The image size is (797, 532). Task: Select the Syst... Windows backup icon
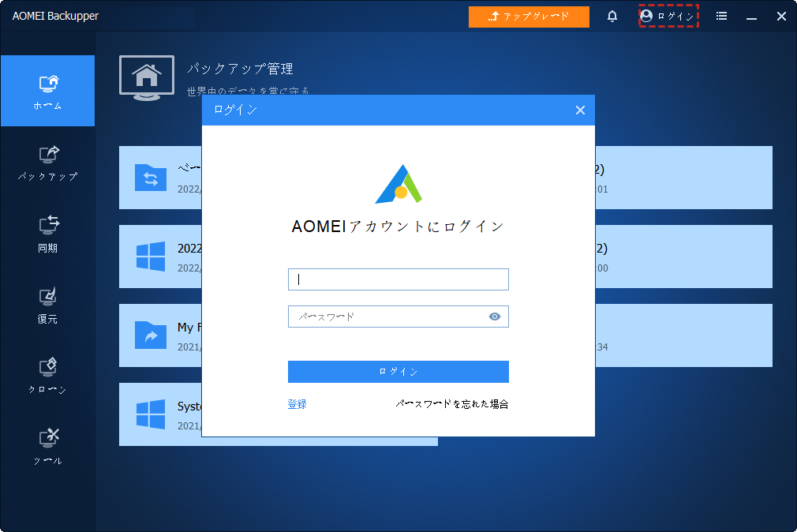coord(151,414)
